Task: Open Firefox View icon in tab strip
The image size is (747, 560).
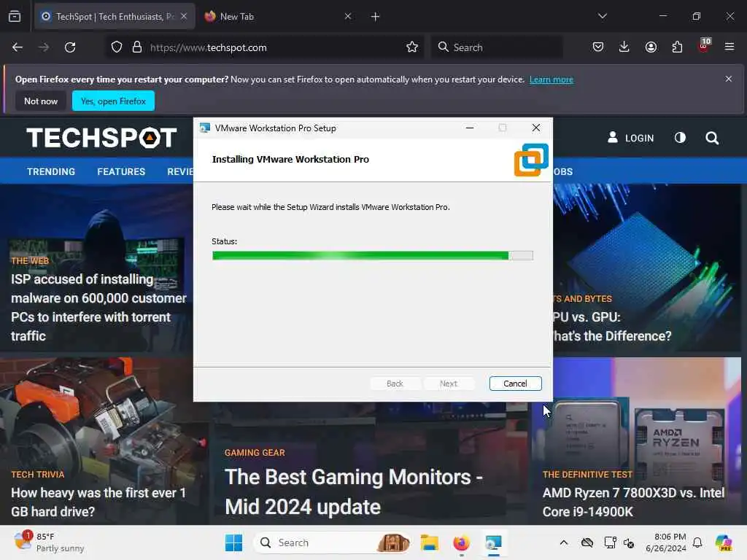Action: [x=15, y=17]
